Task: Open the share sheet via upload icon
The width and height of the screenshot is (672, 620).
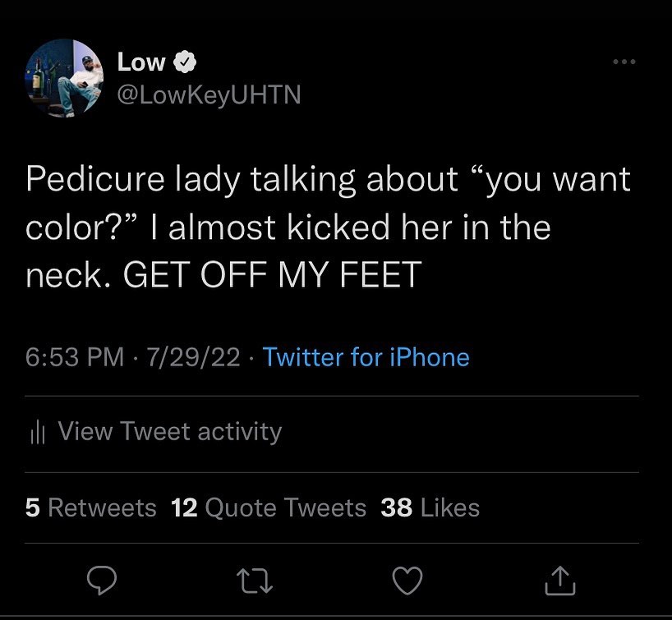Action: click(560, 581)
